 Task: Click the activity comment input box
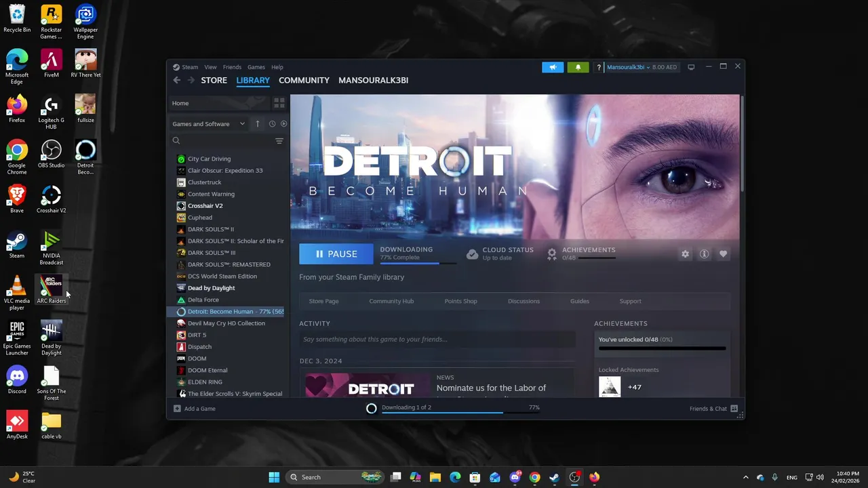437,340
